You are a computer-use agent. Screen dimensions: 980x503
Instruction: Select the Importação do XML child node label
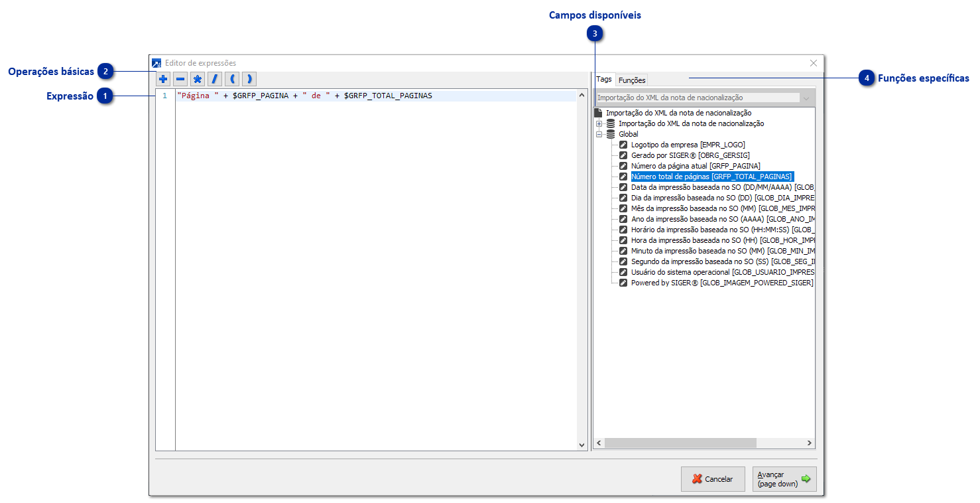(691, 123)
